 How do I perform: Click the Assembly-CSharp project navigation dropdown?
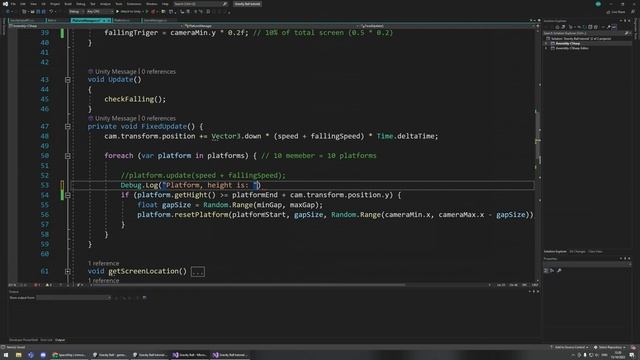(95, 26)
